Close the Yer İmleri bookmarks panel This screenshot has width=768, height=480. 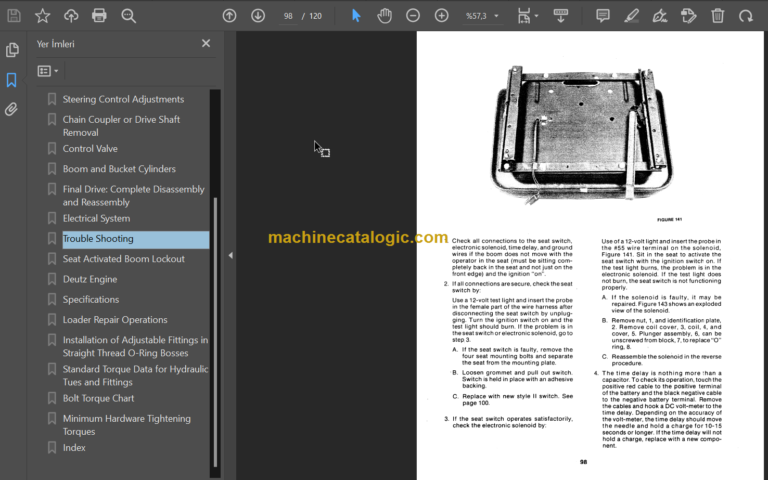tap(206, 44)
